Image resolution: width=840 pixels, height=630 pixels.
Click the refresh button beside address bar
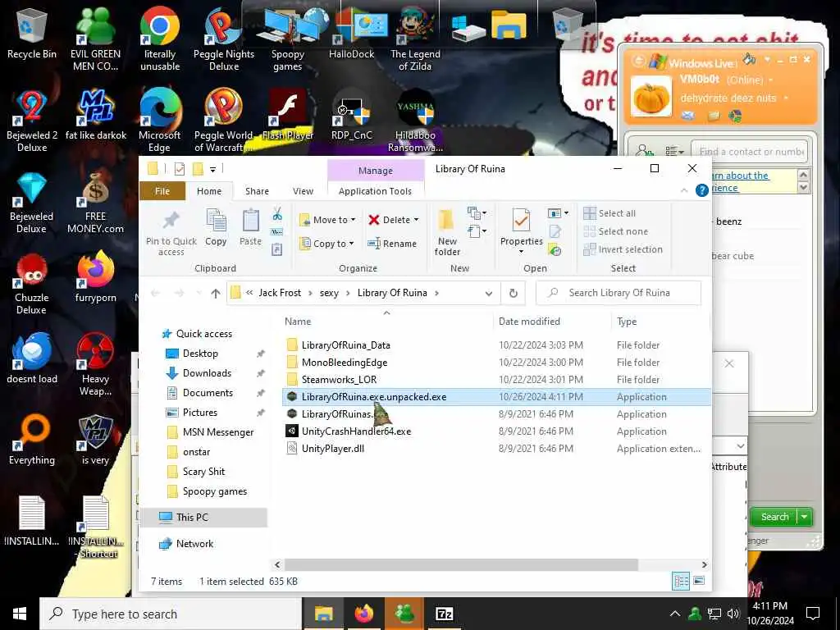[x=514, y=293]
